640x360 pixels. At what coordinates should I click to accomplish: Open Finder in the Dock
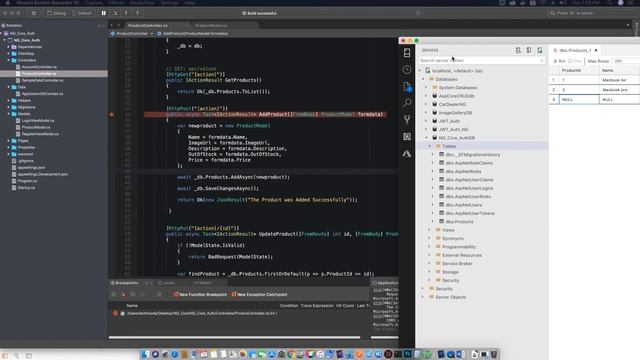click(145, 354)
